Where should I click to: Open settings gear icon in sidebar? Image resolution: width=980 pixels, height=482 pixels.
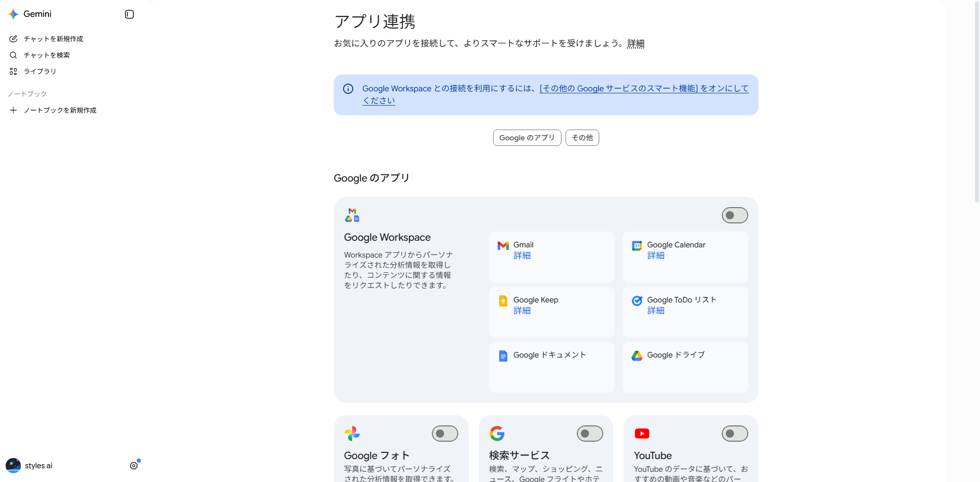[134, 466]
